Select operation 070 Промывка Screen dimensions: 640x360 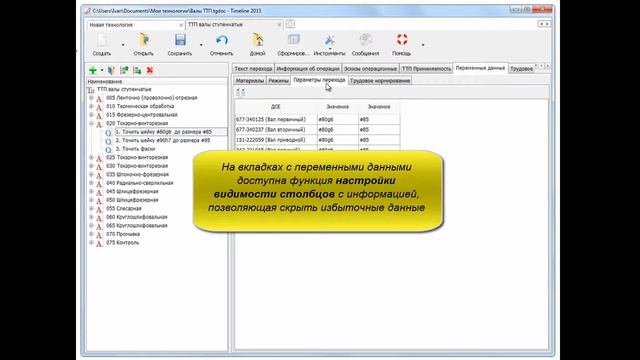pyautogui.click(x=123, y=234)
